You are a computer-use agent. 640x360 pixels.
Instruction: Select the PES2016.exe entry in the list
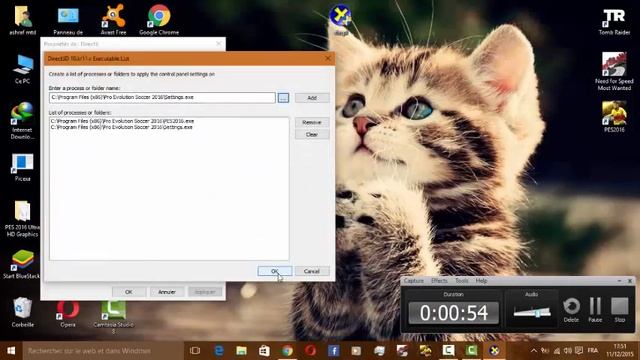click(122, 121)
